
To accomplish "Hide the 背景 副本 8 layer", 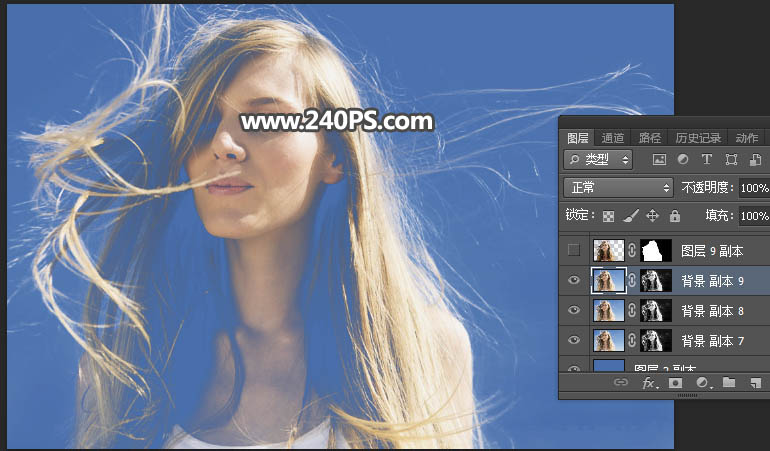I will tap(574, 311).
